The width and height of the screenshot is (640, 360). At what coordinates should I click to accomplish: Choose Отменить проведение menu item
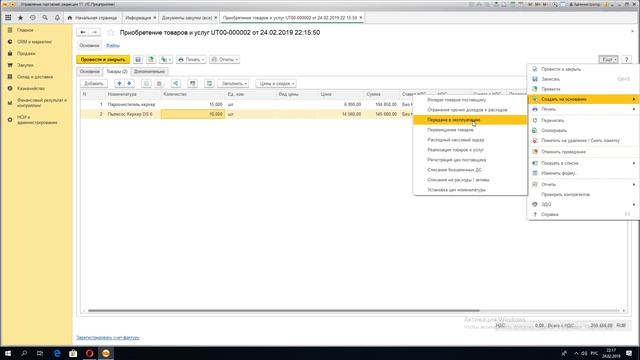pyautogui.click(x=583, y=152)
